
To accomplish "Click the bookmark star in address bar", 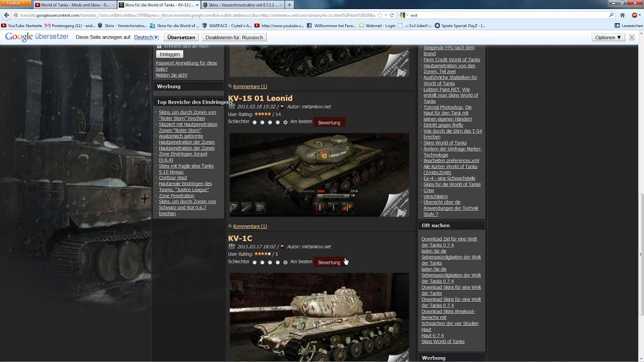I will [x=379, y=15].
